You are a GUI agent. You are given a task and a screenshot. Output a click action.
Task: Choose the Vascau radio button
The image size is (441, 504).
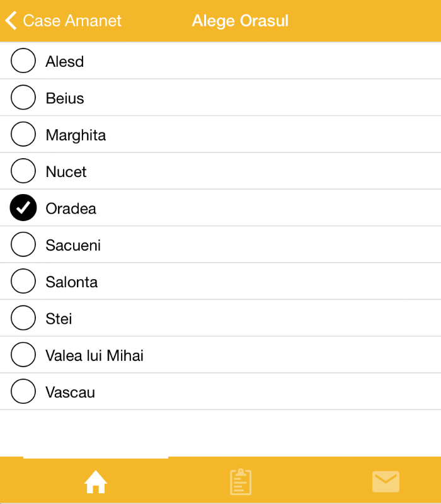click(x=23, y=392)
